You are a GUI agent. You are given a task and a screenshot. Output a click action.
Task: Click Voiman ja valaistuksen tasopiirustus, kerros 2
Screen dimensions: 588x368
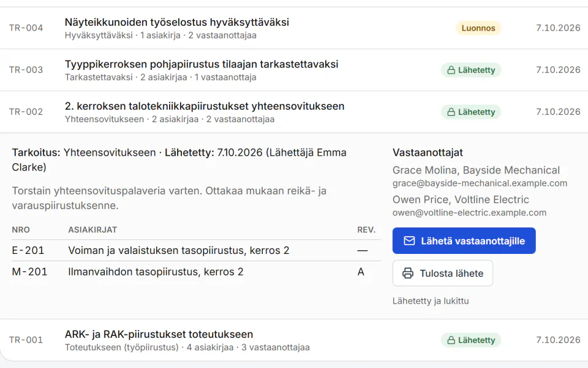[178, 250]
